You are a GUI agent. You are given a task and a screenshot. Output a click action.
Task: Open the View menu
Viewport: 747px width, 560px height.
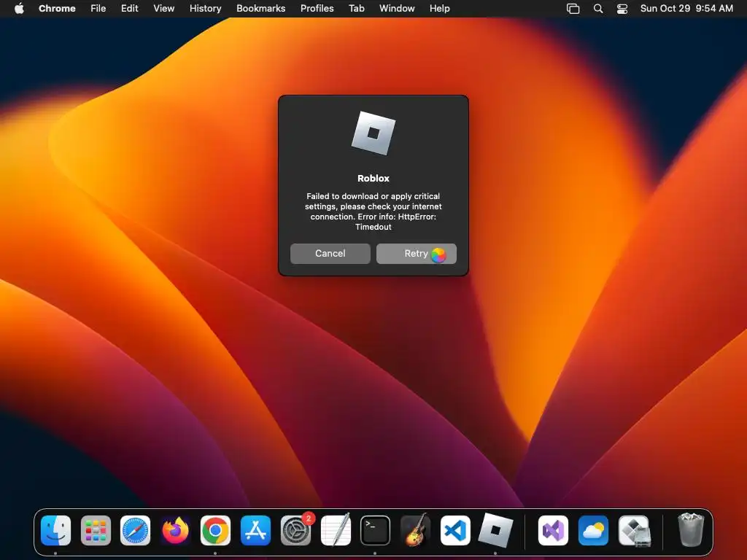[163, 8]
